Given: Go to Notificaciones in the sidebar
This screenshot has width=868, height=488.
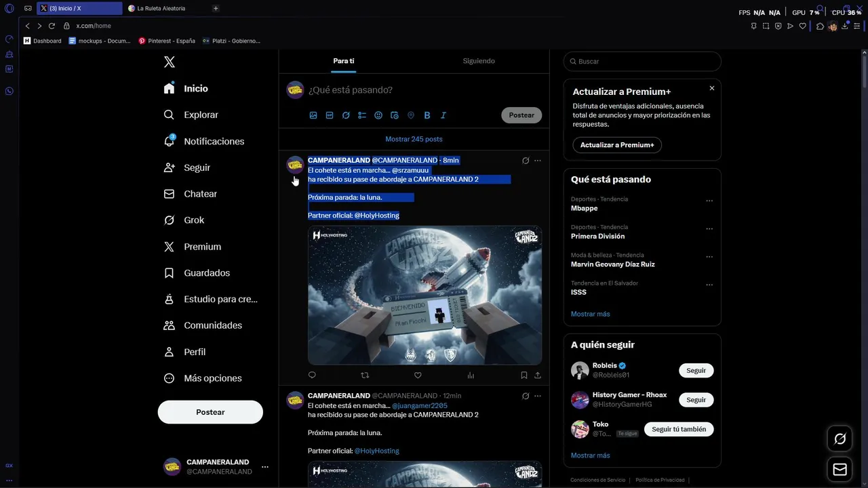Looking at the screenshot, I should [203, 141].
